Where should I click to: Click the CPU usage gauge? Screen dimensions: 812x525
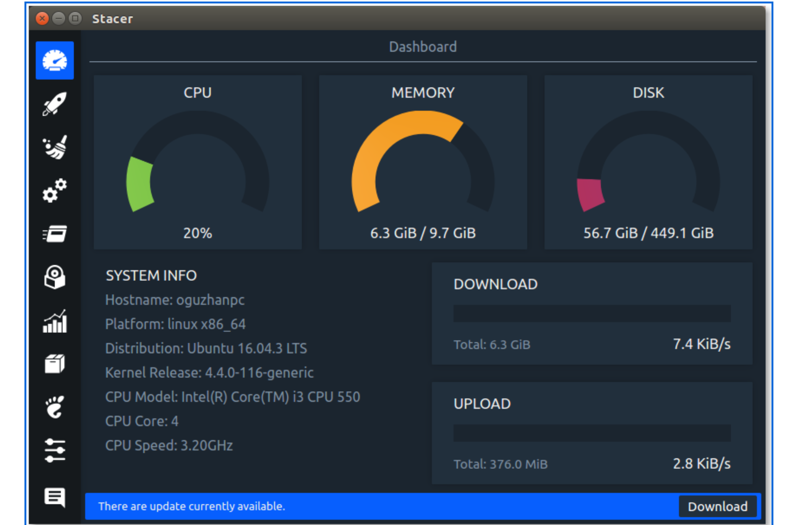coord(198,162)
